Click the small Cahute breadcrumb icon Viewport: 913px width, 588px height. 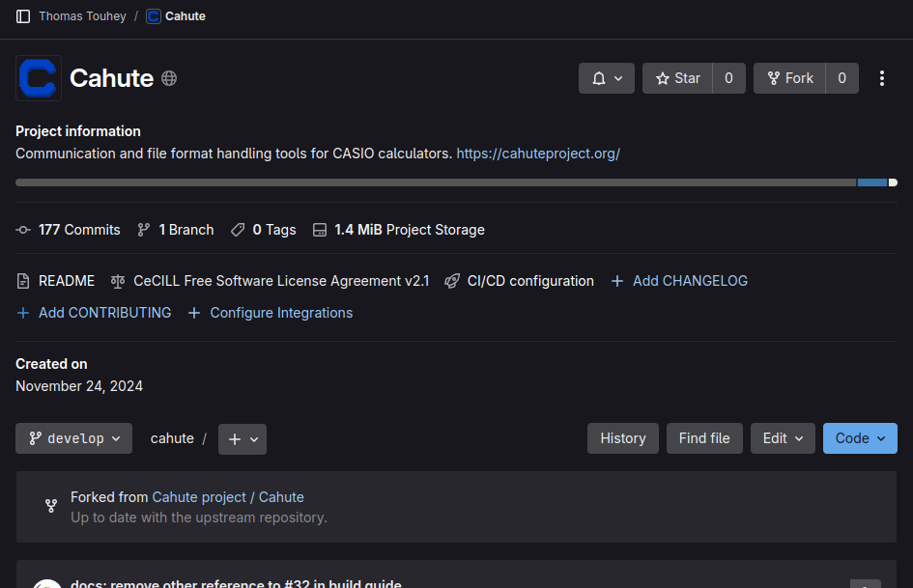tap(154, 16)
